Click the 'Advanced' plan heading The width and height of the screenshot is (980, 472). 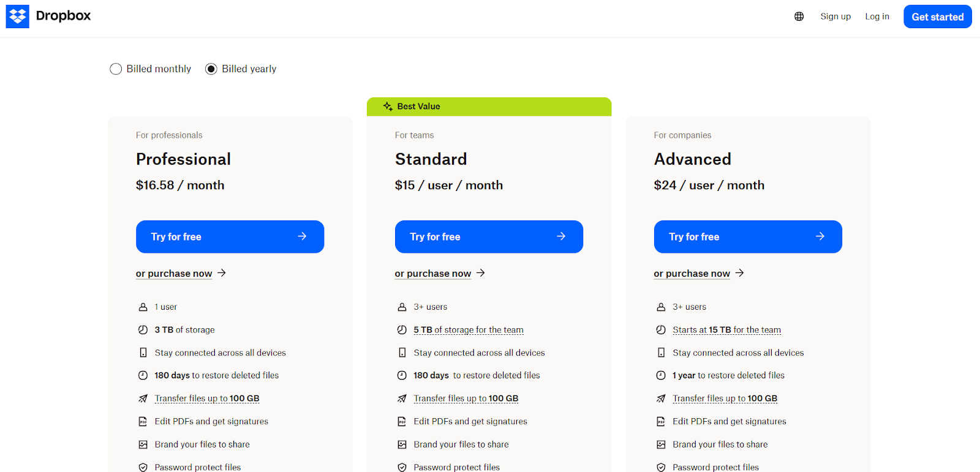pyautogui.click(x=692, y=159)
